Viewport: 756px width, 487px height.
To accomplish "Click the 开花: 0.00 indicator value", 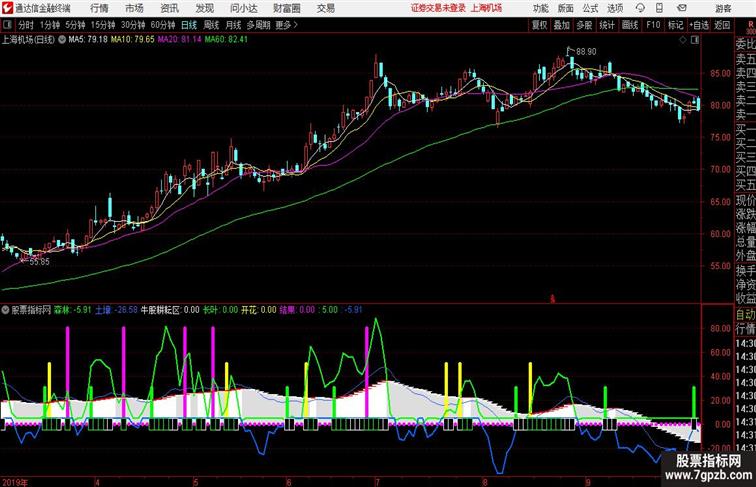I will point(258,310).
